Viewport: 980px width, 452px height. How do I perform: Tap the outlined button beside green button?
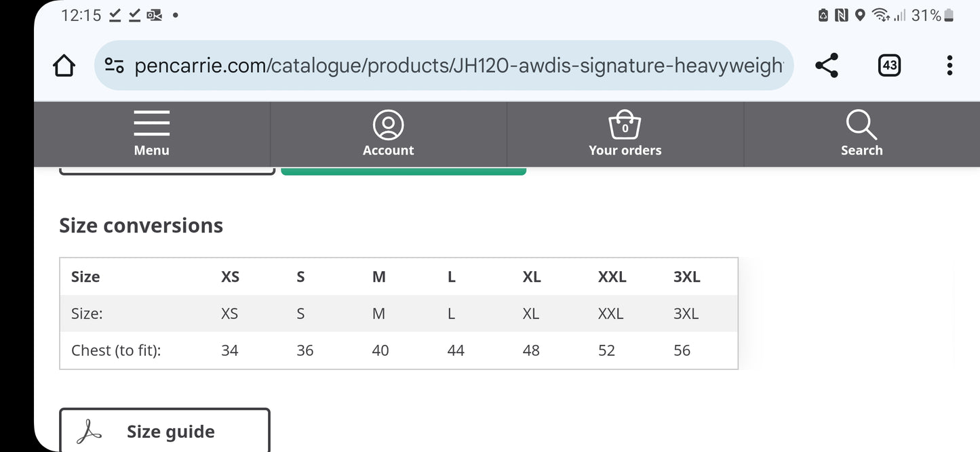[x=168, y=171]
